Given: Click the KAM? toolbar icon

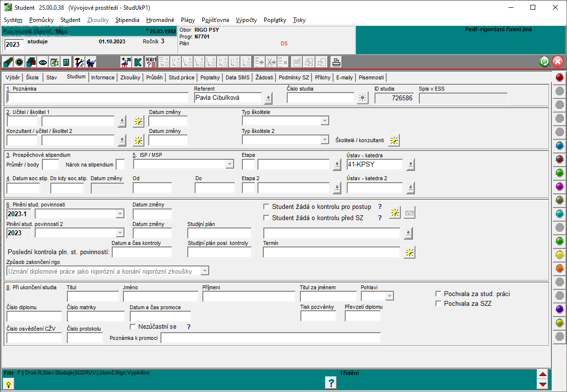Looking at the screenshot, I should tap(151, 62).
